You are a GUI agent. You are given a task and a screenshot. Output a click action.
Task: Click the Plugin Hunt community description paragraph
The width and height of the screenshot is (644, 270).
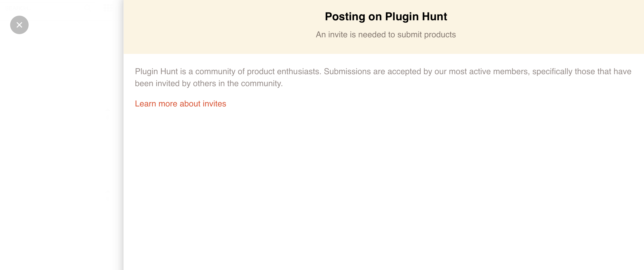[383, 77]
